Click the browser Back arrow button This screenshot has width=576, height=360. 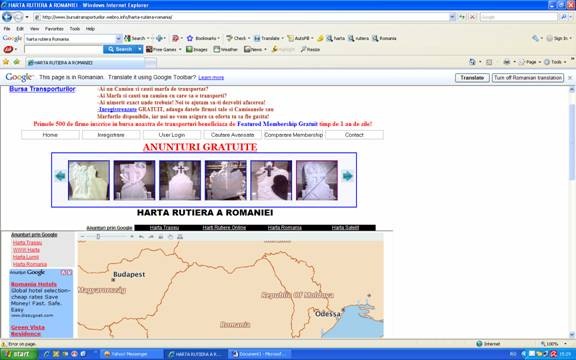pos(7,17)
